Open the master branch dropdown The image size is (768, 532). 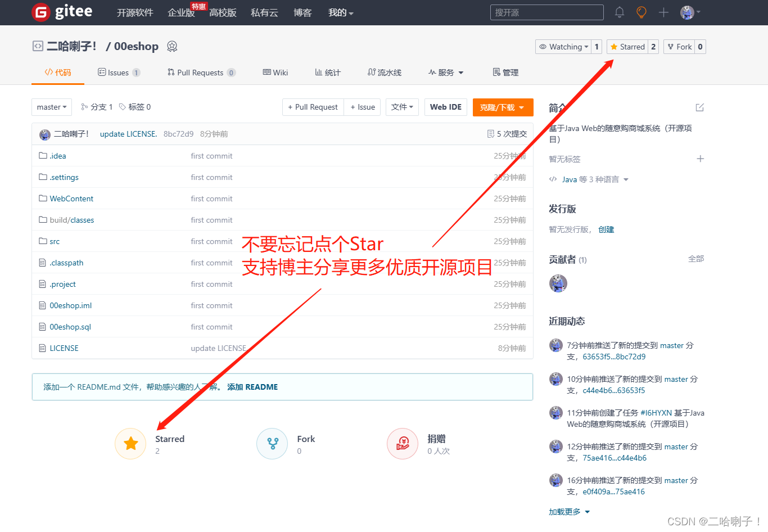pyautogui.click(x=52, y=107)
